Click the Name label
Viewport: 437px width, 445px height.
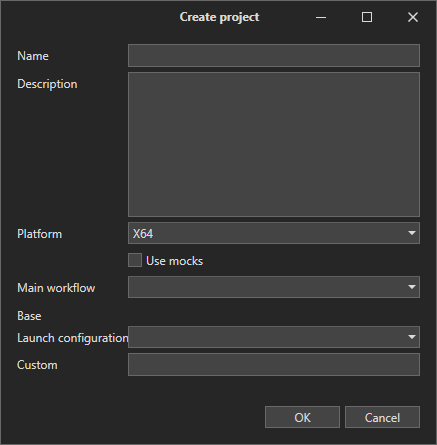coord(33,56)
